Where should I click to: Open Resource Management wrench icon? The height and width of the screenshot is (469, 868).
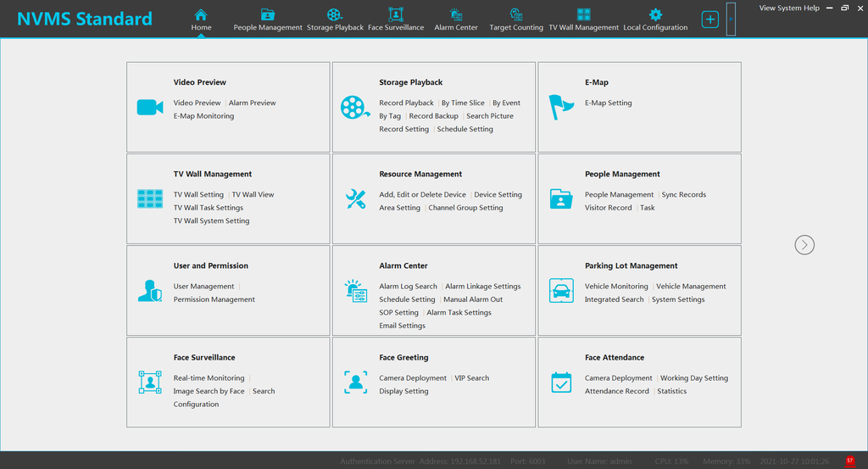[355, 199]
